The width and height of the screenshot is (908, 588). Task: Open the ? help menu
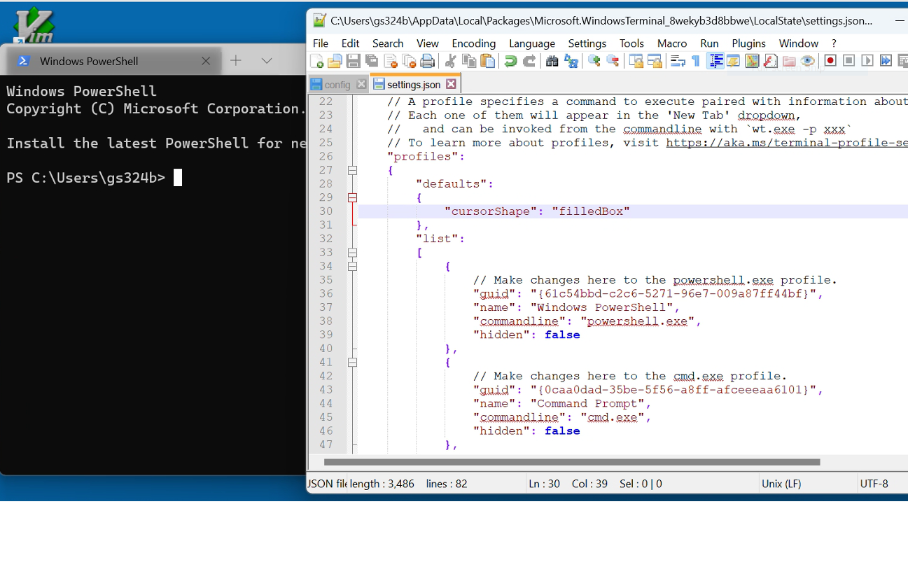coord(834,43)
